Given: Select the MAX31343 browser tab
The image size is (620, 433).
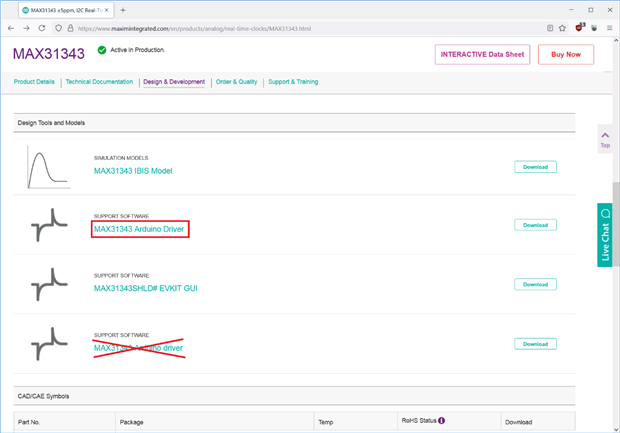Looking at the screenshot, I should [x=66, y=10].
